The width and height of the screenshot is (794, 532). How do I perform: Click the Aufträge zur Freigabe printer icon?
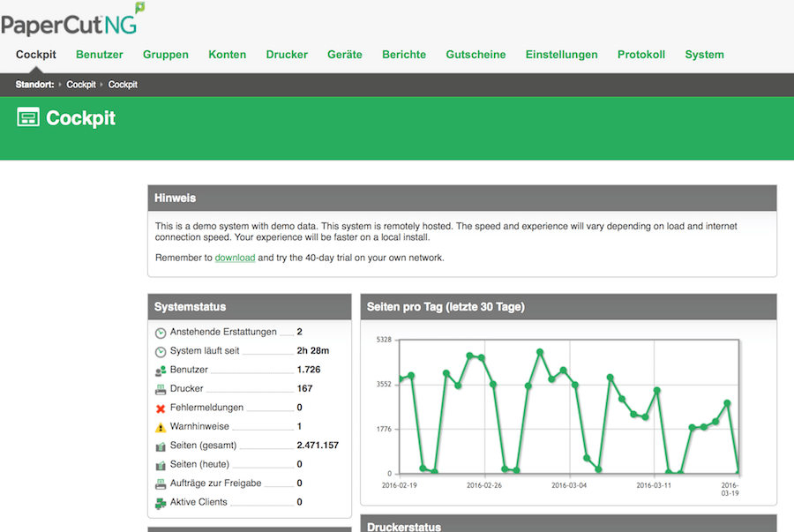click(161, 484)
